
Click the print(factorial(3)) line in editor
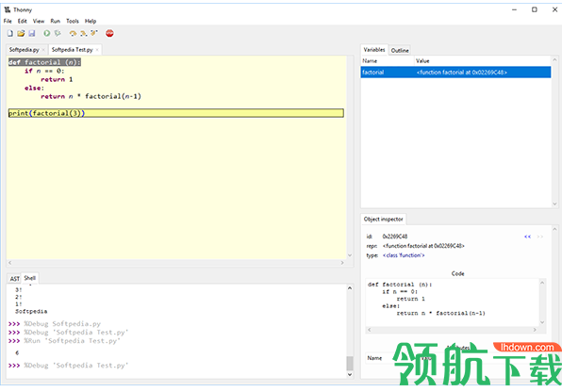(x=175, y=113)
